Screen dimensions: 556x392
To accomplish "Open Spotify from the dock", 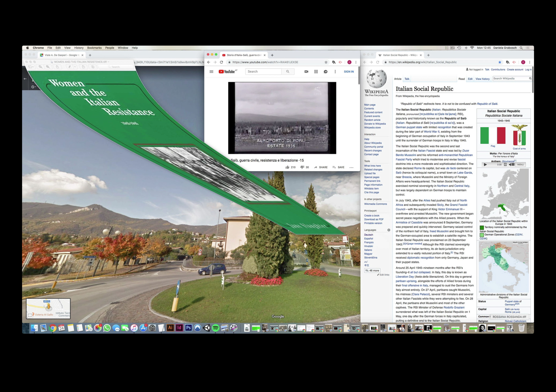I will tap(215, 328).
